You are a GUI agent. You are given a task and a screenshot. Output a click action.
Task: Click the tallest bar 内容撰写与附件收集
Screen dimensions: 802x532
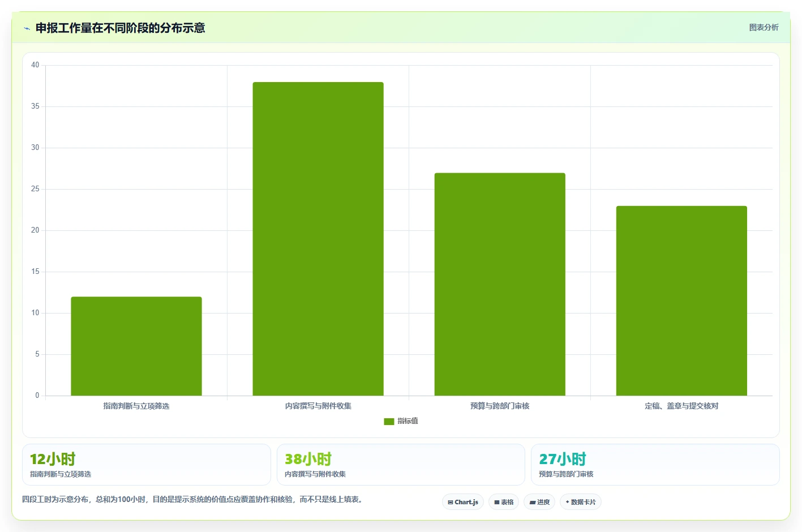[318, 239]
